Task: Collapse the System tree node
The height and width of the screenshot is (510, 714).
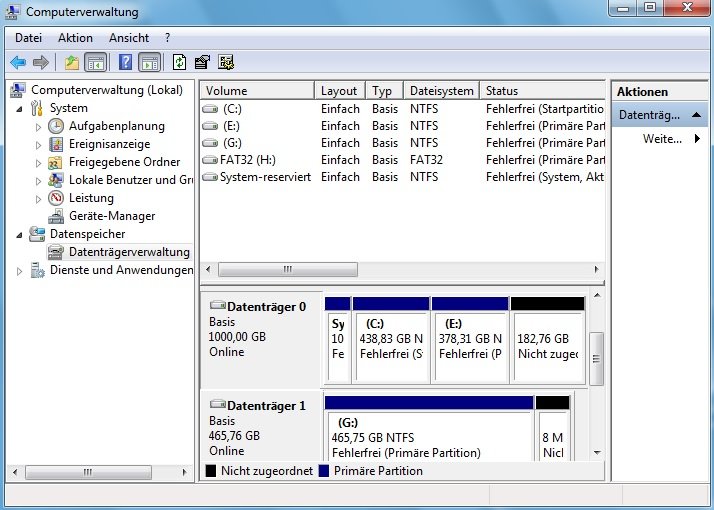Action: (20, 109)
